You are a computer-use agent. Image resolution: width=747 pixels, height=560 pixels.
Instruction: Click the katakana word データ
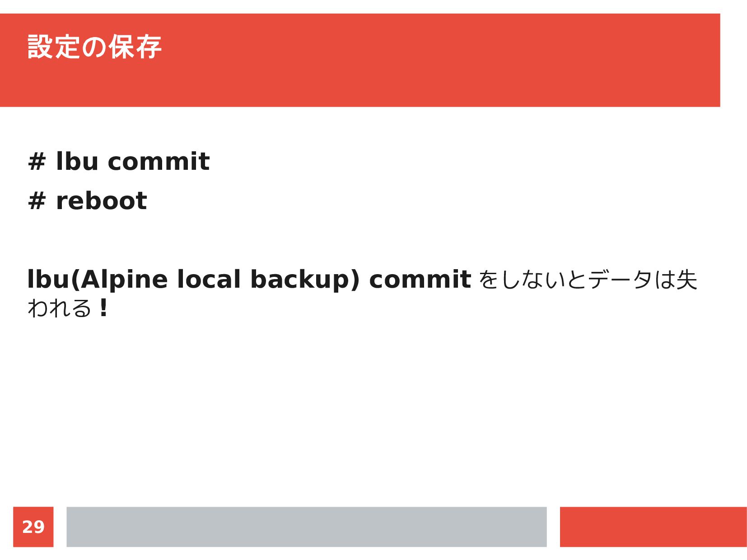click(x=620, y=280)
